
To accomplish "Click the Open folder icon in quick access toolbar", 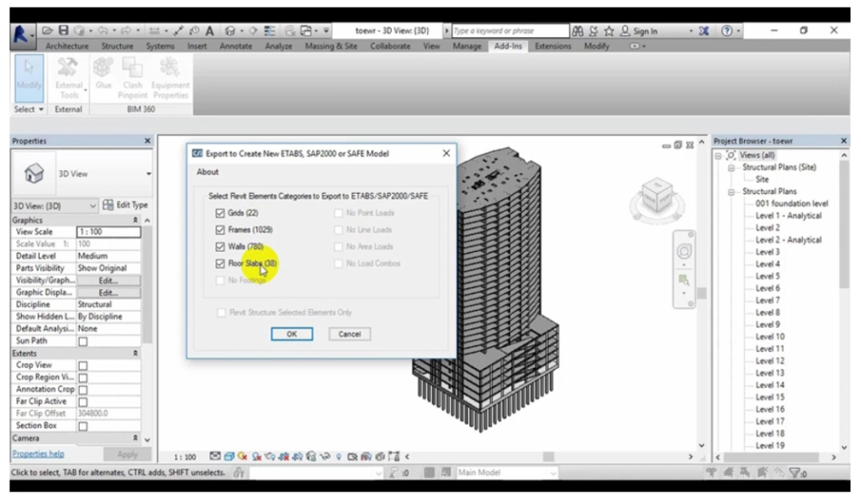I will pos(48,31).
